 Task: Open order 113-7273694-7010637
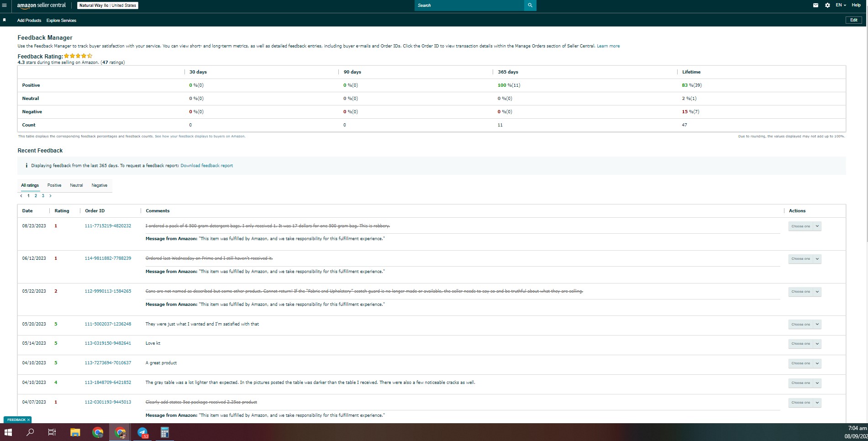click(108, 363)
